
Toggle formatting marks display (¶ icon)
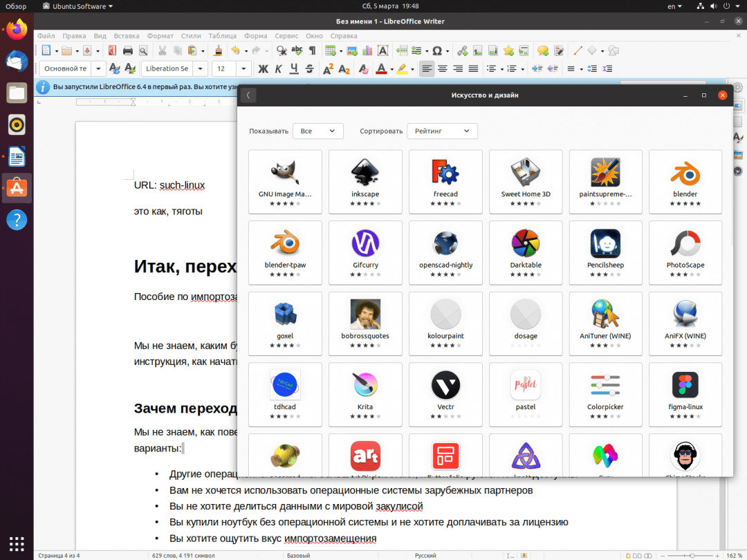coord(314,50)
